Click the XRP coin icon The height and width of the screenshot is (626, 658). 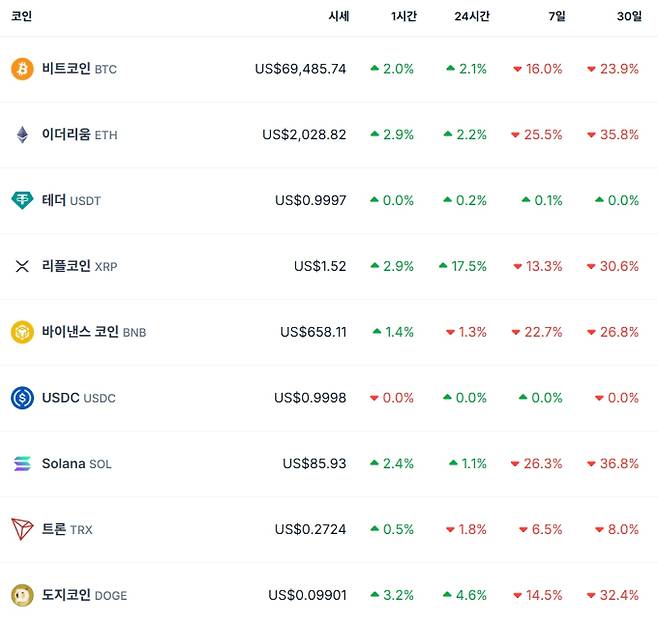pos(22,266)
